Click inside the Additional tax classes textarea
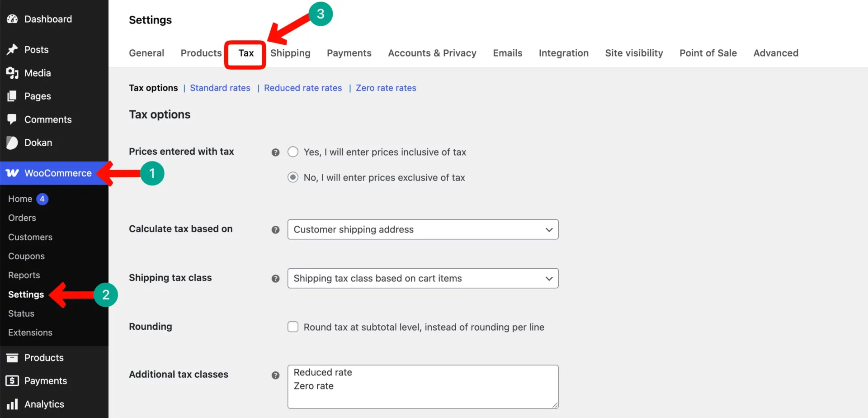This screenshot has height=418, width=868. point(423,387)
